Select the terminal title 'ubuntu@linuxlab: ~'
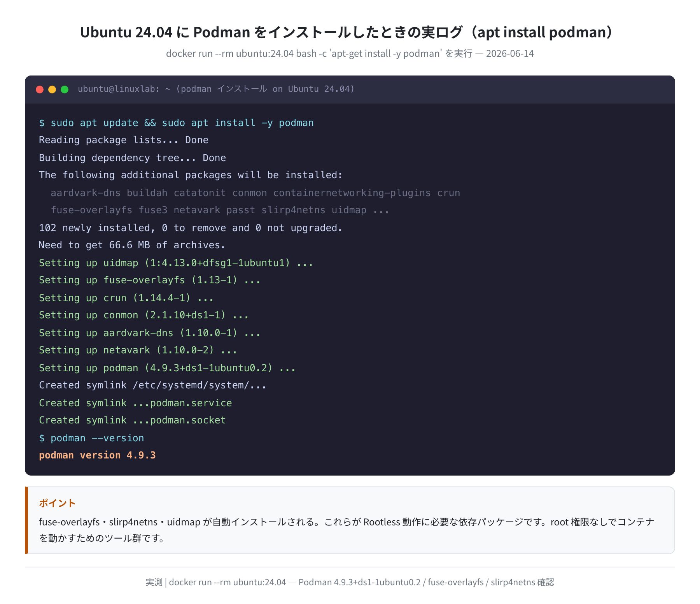Image resolution: width=700 pixels, height=604 pixels. pos(124,89)
